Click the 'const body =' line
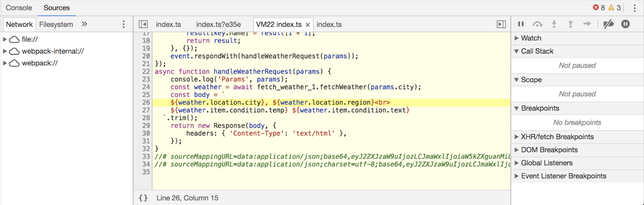This screenshot has height=205, width=644. point(198,95)
